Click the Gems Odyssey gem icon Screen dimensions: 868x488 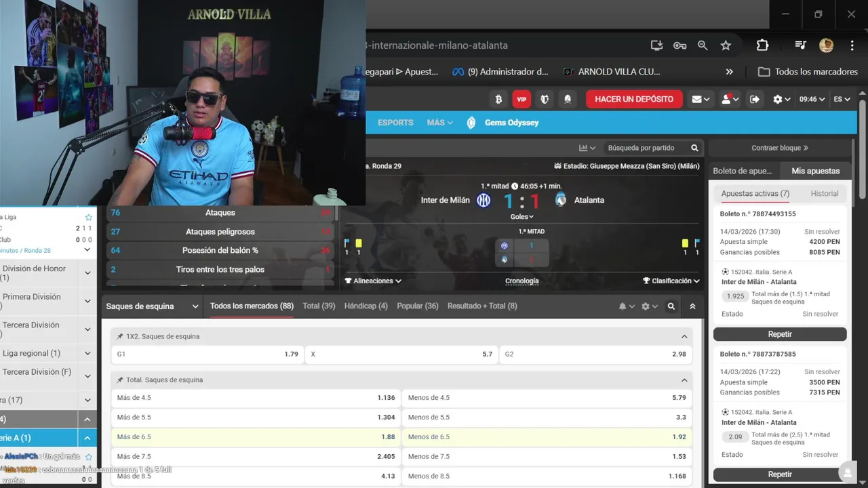click(471, 123)
